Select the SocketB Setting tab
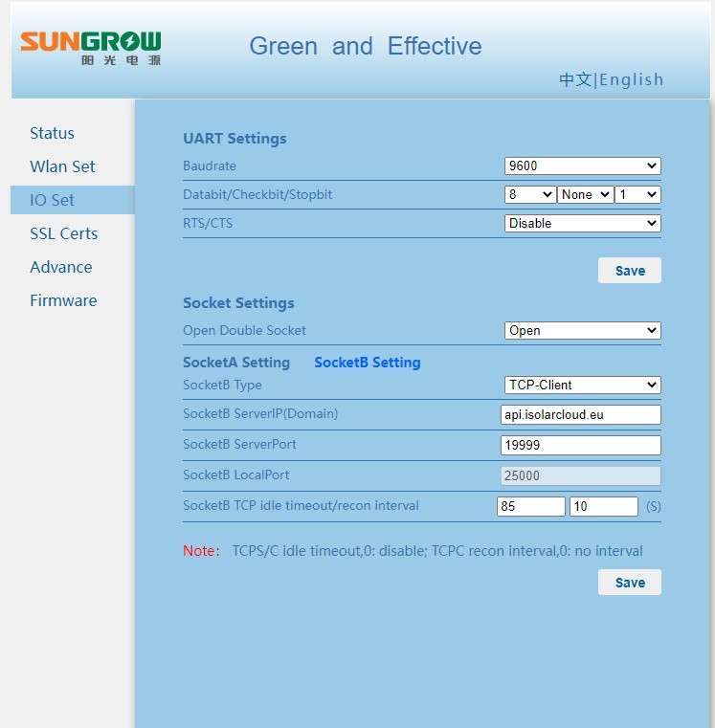 (367, 363)
